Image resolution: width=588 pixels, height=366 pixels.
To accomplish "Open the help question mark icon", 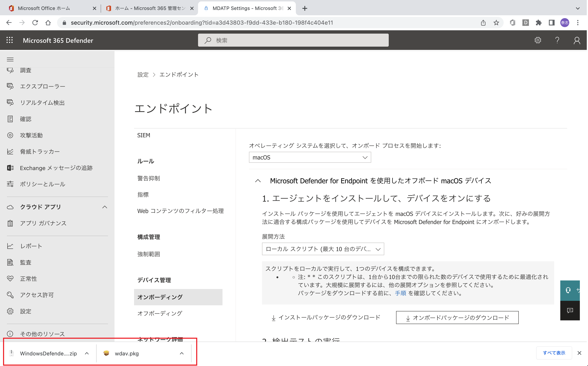I will coord(557,40).
